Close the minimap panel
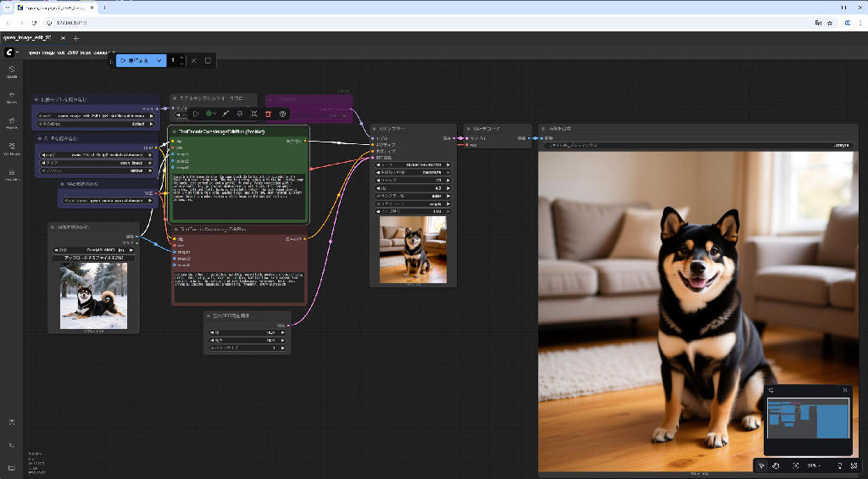Screen dimensions: 868x479 [x=844, y=390]
